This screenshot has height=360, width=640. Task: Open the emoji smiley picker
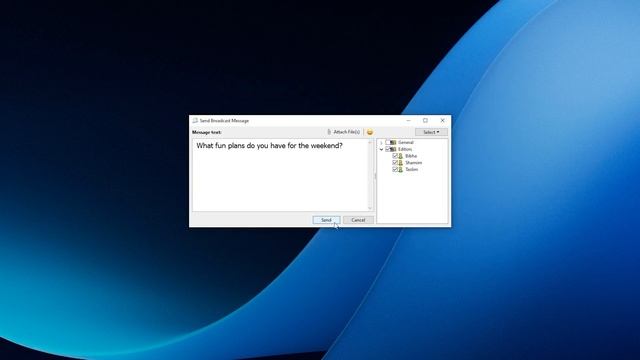[x=370, y=132]
